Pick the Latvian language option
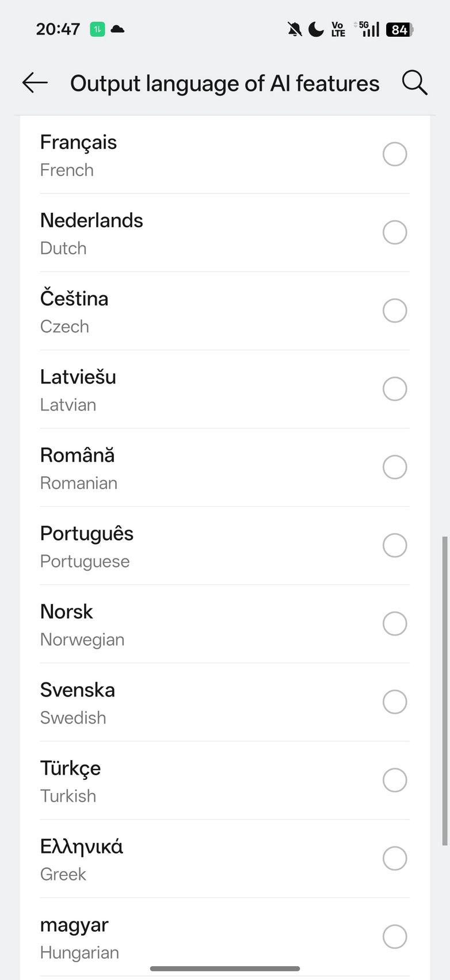Viewport: 450px width, 980px height. tap(395, 389)
